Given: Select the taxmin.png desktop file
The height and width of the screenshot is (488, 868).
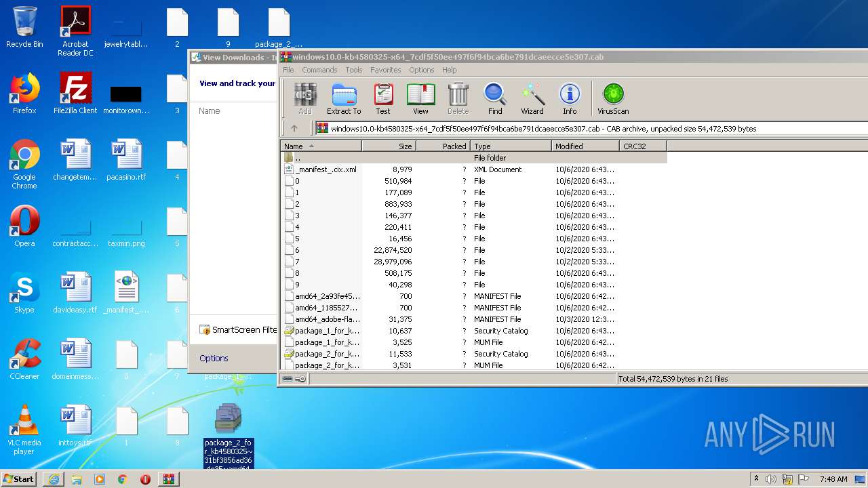Looking at the screenshot, I should click(x=126, y=230).
